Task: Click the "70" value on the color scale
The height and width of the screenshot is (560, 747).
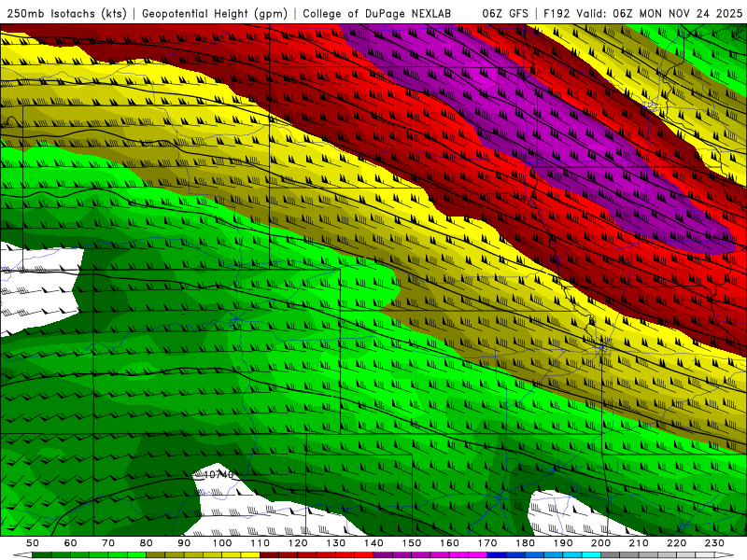Action: [x=108, y=543]
